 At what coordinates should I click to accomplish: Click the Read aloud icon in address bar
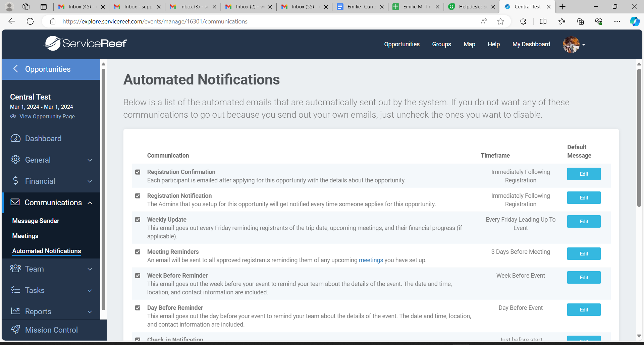[x=484, y=21]
